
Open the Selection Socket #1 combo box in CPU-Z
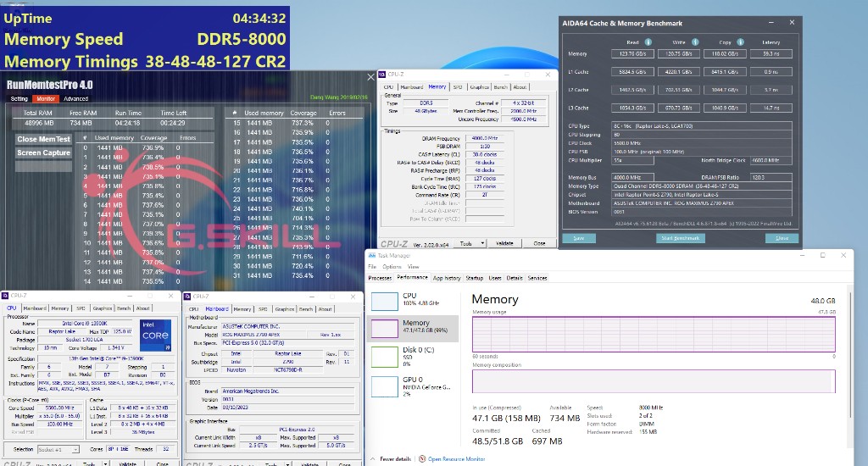pyautogui.click(x=58, y=449)
